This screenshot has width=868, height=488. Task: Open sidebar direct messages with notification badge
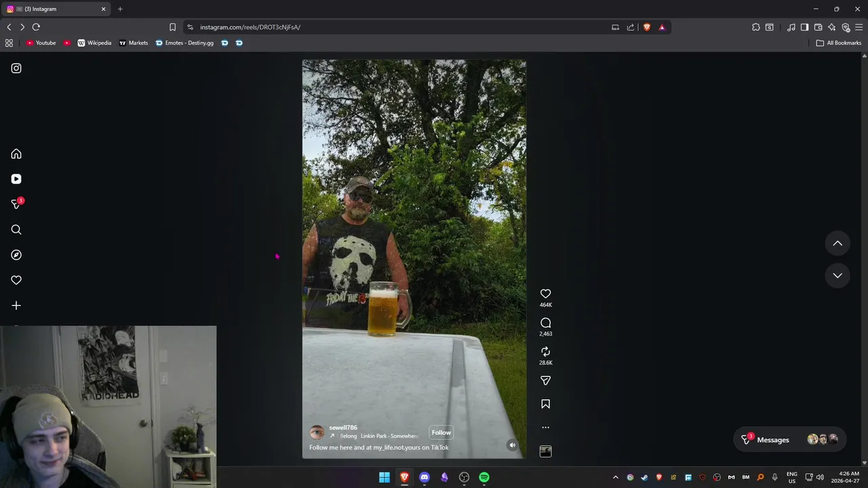coord(17,203)
